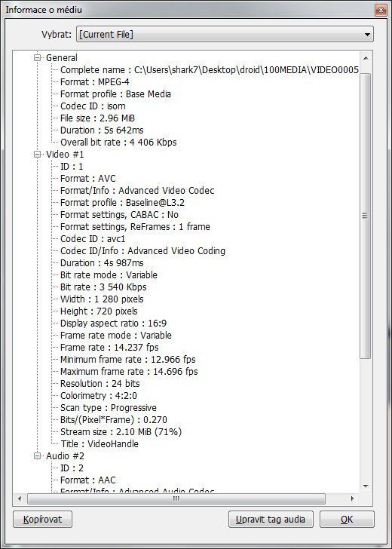Select the 'Format : AVC' row
The height and width of the screenshot is (549, 392).
click(88, 179)
